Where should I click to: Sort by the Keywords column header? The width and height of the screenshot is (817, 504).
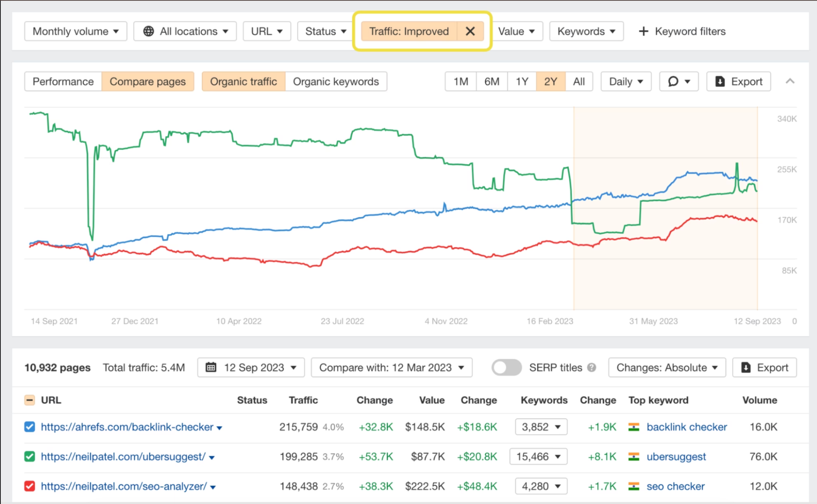(x=544, y=400)
